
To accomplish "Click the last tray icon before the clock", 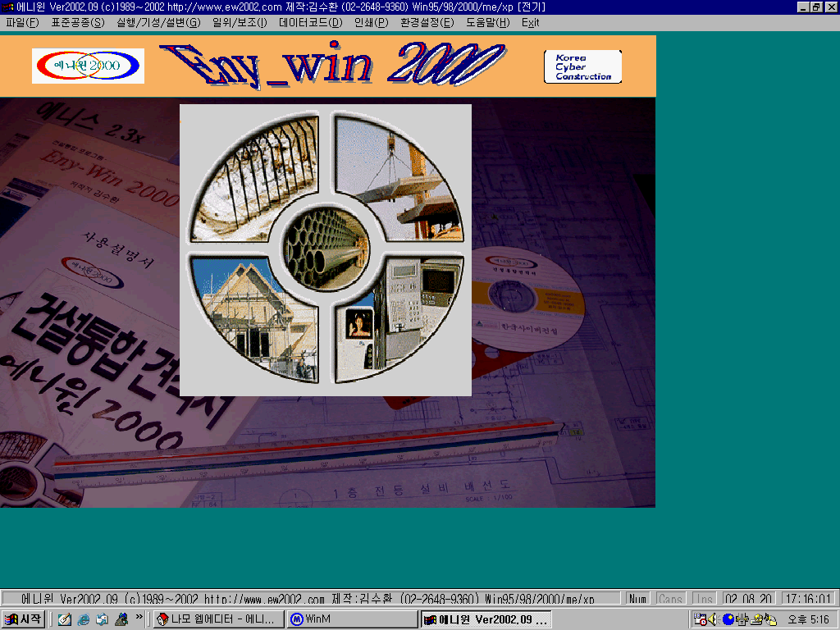I will pos(770,620).
